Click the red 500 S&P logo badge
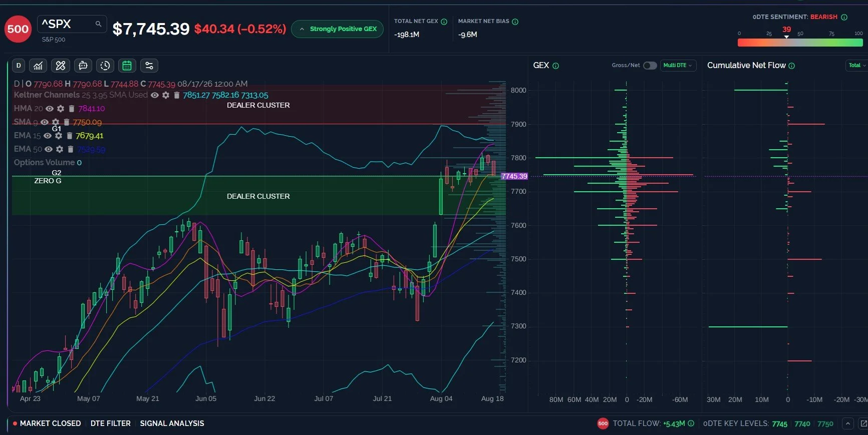 18,29
